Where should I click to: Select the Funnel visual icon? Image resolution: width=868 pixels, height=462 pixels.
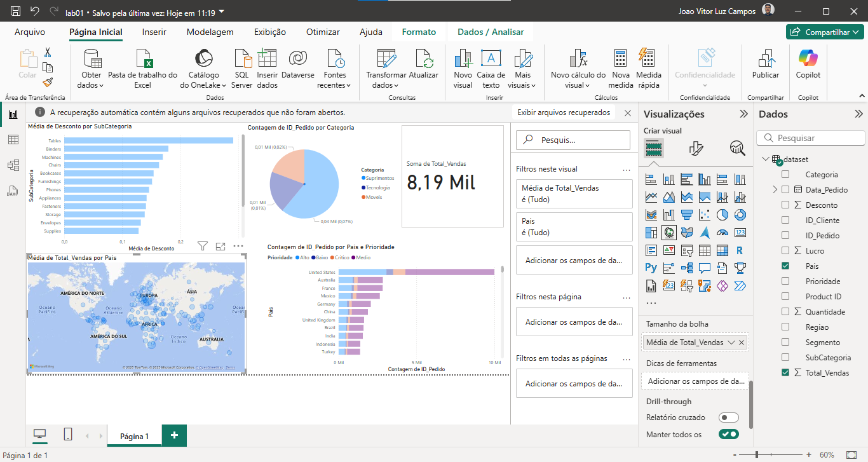686,215
